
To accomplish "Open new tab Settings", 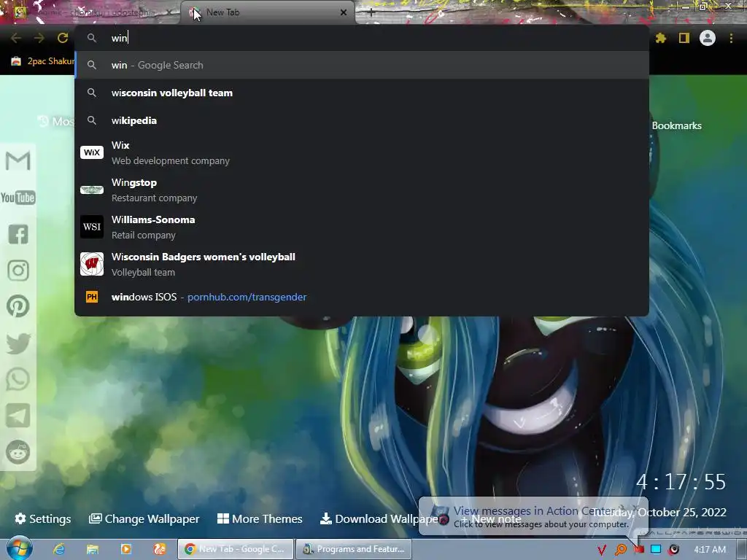I will [x=43, y=518].
